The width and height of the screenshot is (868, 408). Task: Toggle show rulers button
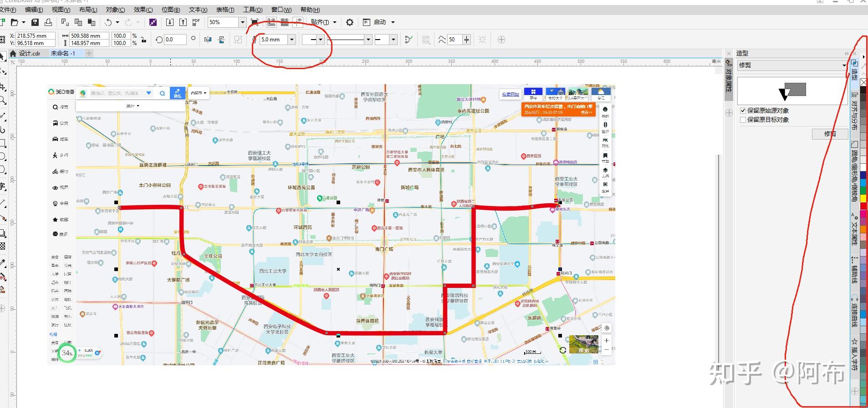coord(271,22)
